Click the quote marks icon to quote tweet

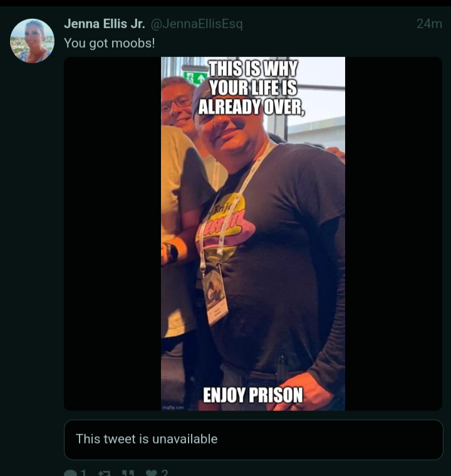pos(128,473)
